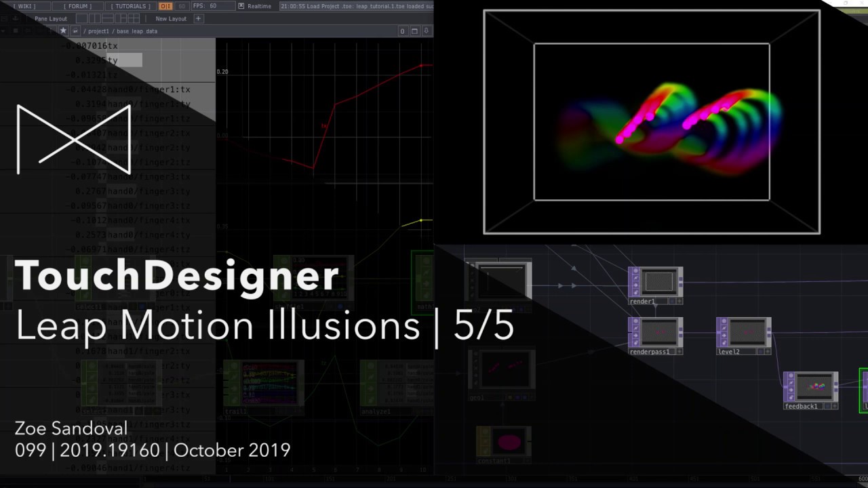This screenshot has width=868, height=488.
Task: Click the rainbow trail render viewer
Action: coord(652,122)
